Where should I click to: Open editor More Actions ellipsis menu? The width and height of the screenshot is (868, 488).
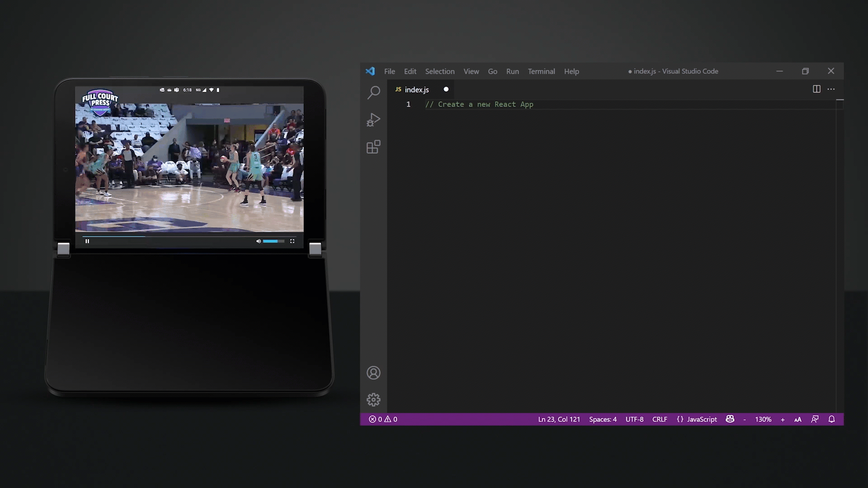831,89
